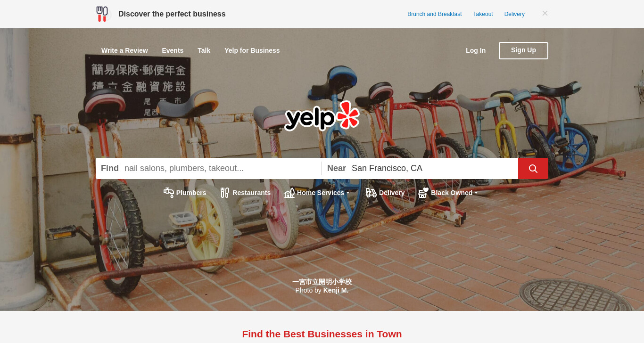Click the Plumbers faucet icon

[169, 193]
